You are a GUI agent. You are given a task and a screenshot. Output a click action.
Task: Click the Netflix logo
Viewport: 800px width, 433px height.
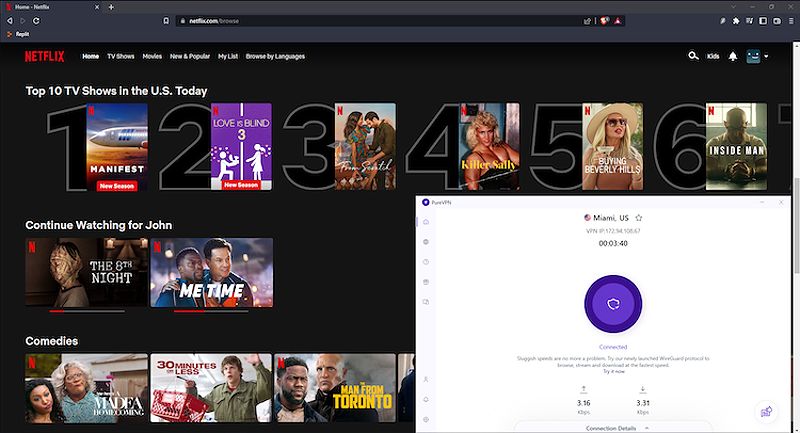(45, 56)
